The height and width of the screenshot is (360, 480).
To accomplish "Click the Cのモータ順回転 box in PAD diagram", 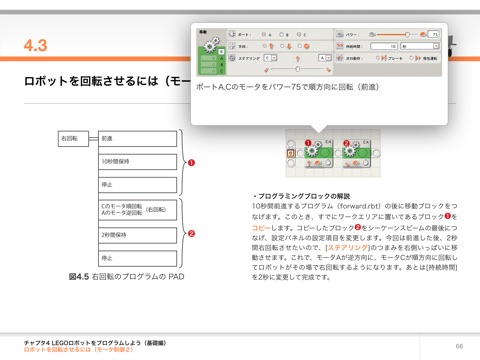I will [138, 210].
